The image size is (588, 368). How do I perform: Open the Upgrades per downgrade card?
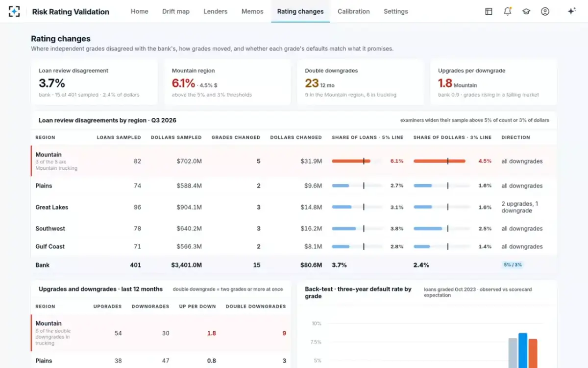coord(494,82)
